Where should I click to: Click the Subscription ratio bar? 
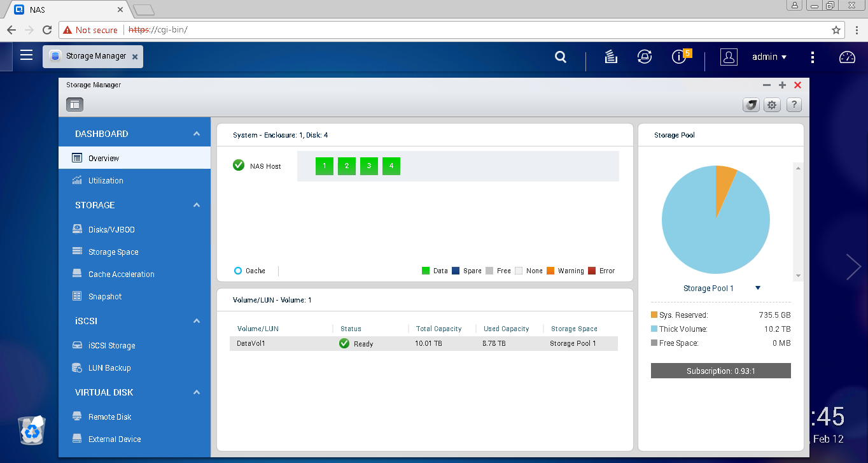(x=720, y=371)
